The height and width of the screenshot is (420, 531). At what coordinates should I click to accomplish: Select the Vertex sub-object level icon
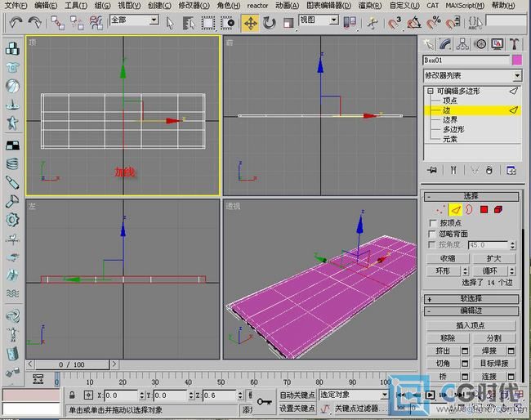tap(440, 210)
